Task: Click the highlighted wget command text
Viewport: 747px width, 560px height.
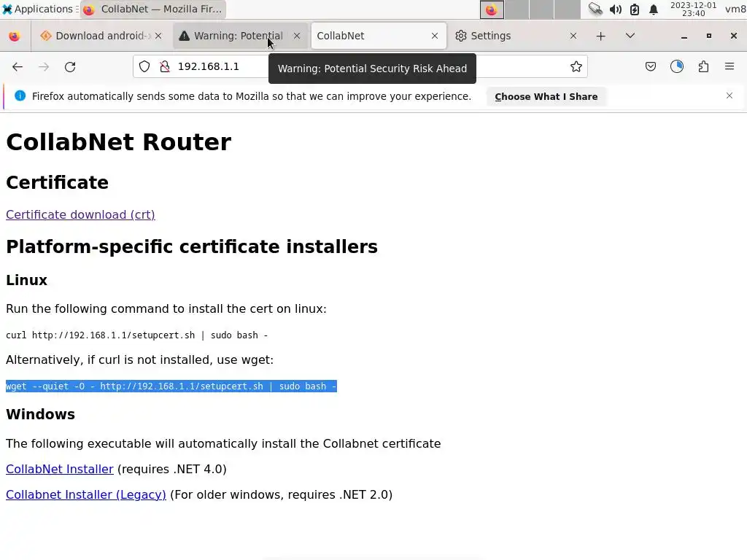Action: (171, 386)
